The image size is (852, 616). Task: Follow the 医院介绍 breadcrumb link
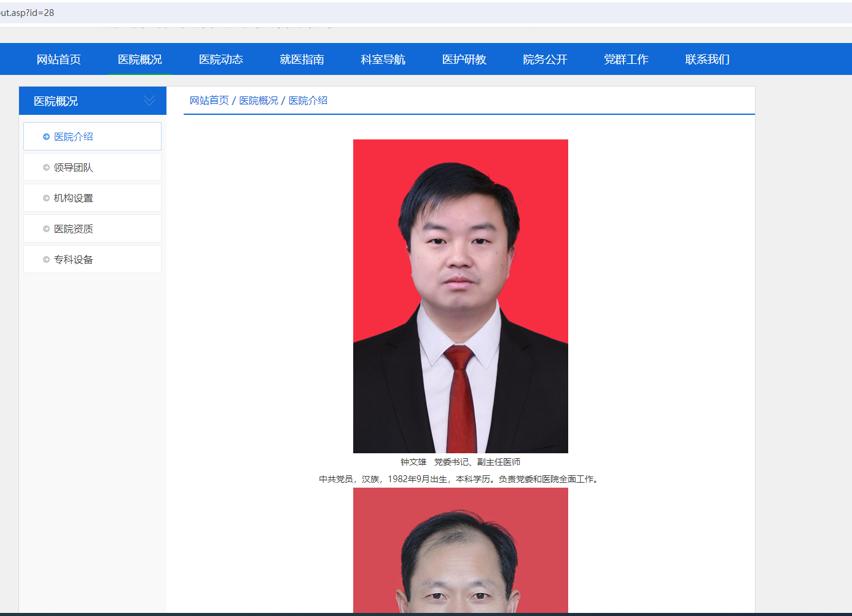point(308,100)
